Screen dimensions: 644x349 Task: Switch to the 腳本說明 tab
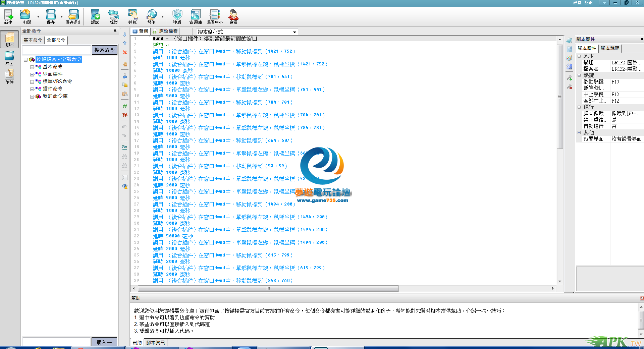pos(610,48)
